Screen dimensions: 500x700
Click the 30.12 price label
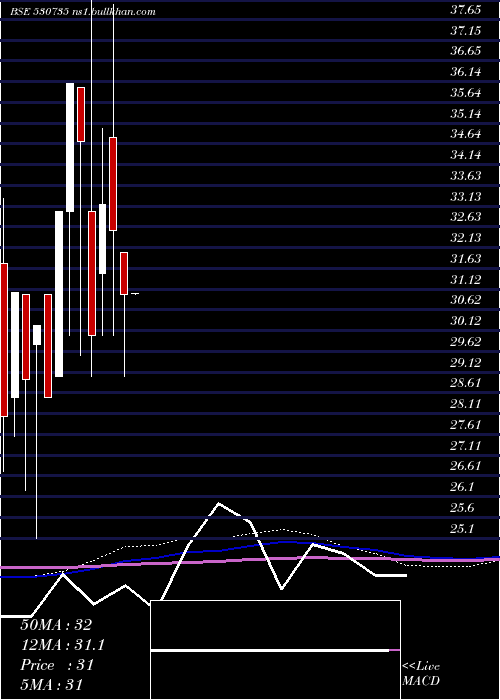[466, 321]
